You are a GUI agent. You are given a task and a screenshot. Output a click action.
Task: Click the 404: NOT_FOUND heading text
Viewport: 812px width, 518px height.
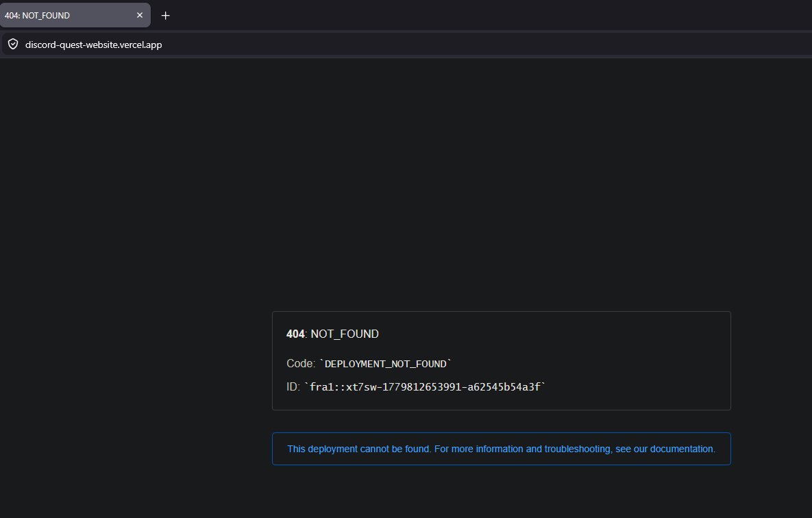tap(332, 334)
